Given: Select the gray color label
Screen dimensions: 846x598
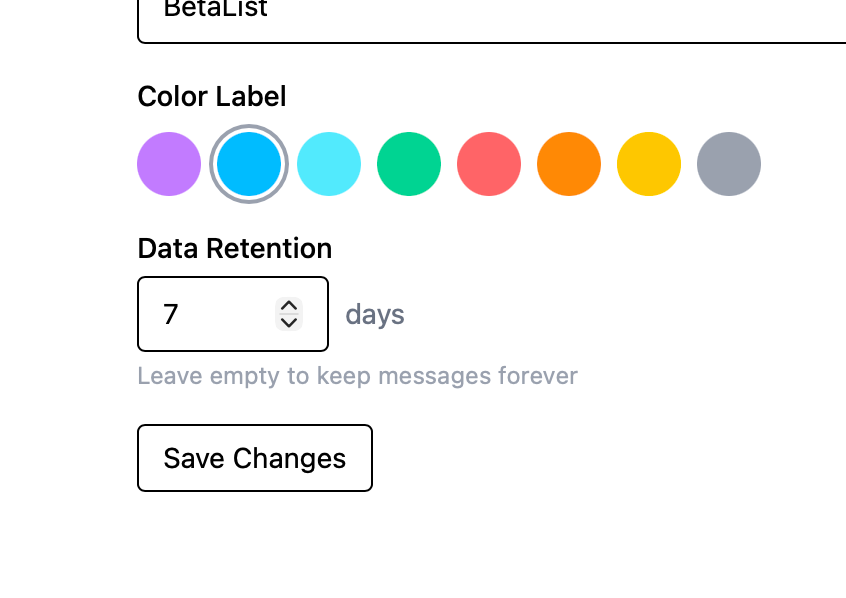Looking at the screenshot, I should (x=729, y=164).
